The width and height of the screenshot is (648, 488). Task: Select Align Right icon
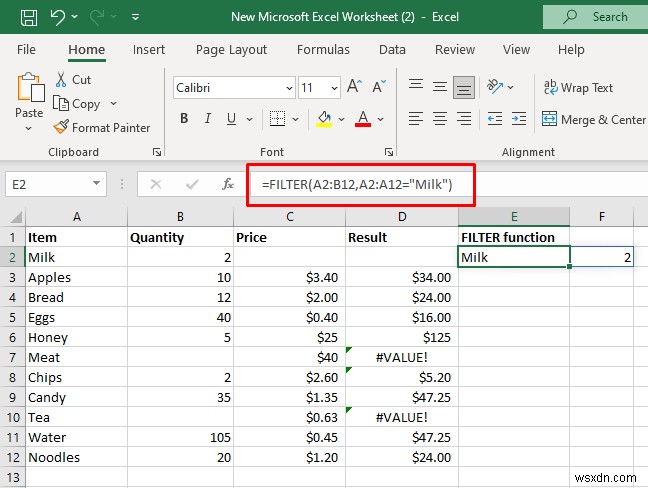(x=464, y=119)
